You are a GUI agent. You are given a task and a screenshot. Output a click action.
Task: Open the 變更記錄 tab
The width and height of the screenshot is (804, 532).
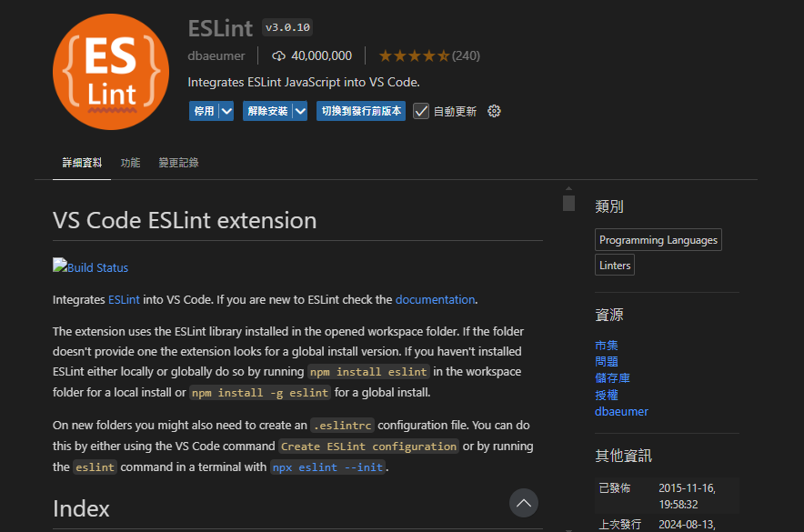point(178,163)
